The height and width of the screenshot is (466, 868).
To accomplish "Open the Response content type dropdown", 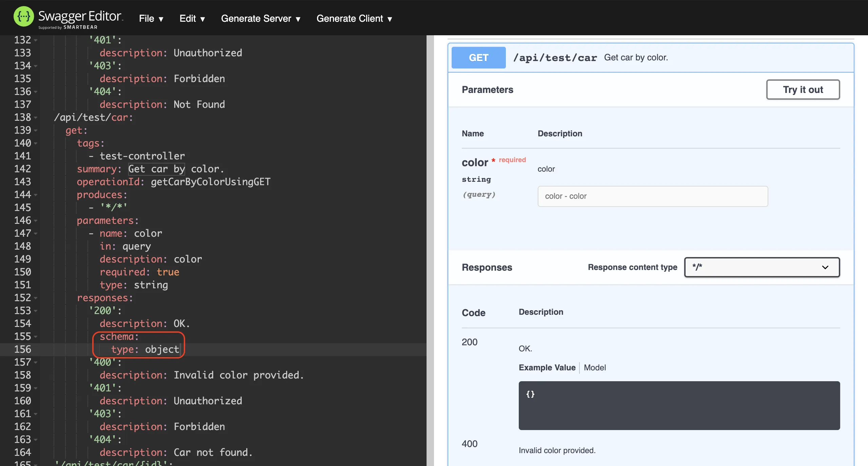I will point(762,267).
